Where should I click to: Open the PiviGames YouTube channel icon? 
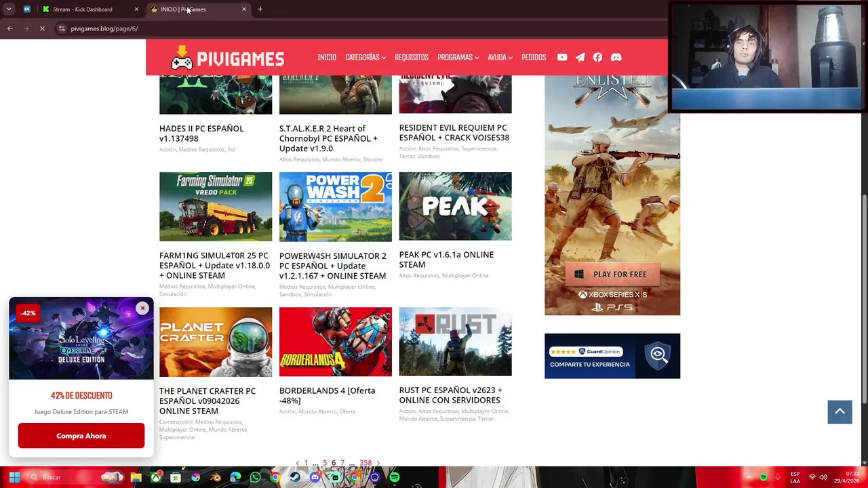[562, 58]
